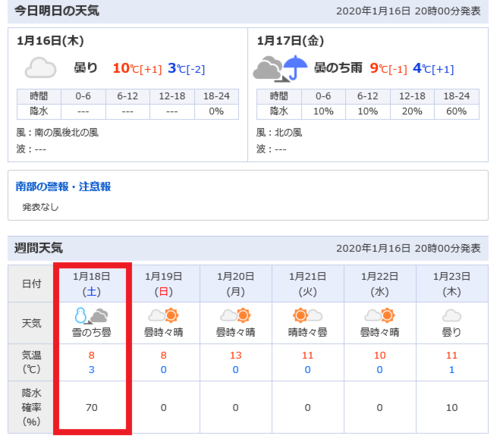Image resolution: width=500 pixels, height=442 pixels.
Task: Click the 降水確率(%) row header
Action: (31, 407)
